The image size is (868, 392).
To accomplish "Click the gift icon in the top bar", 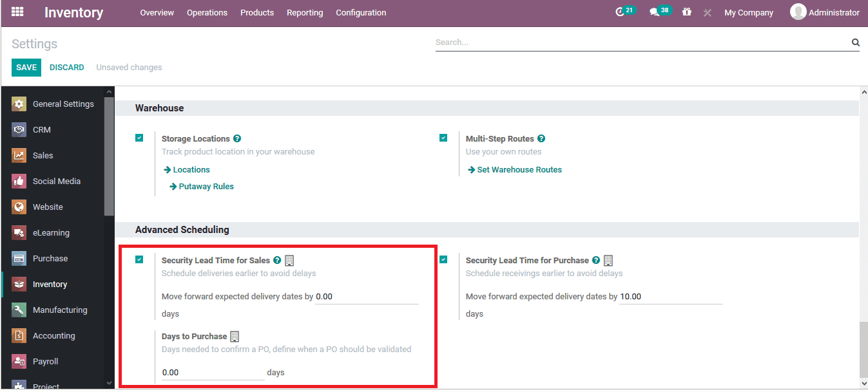I will pos(687,12).
